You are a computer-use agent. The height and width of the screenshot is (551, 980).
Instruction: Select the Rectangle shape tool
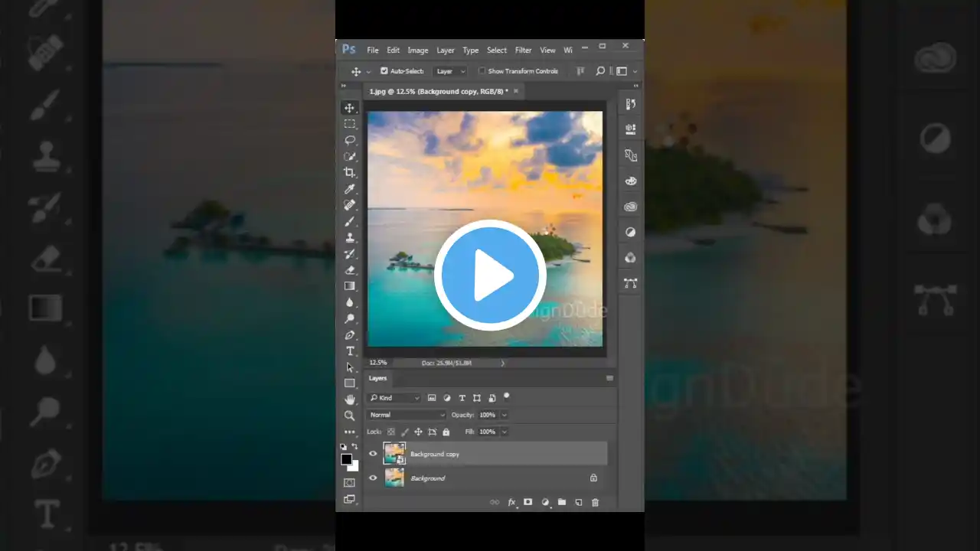tap(350, 383)
